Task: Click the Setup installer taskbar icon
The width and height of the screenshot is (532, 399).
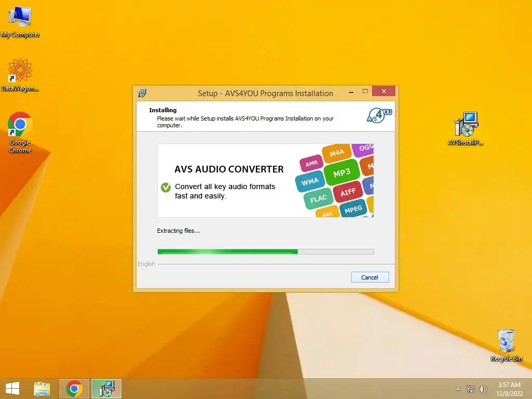Action: coord(107,389)
